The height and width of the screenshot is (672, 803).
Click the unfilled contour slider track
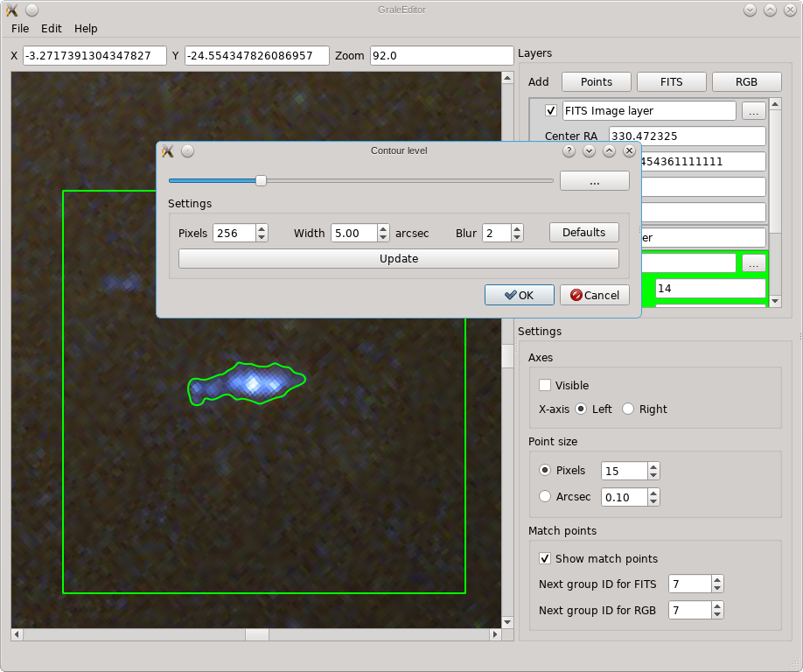click(x=409, y=181)
